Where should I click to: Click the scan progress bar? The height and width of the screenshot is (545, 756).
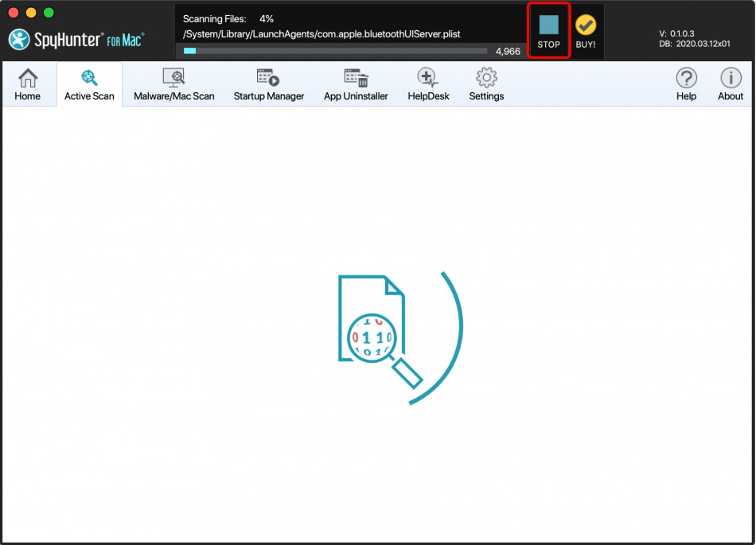click(335, 51)
